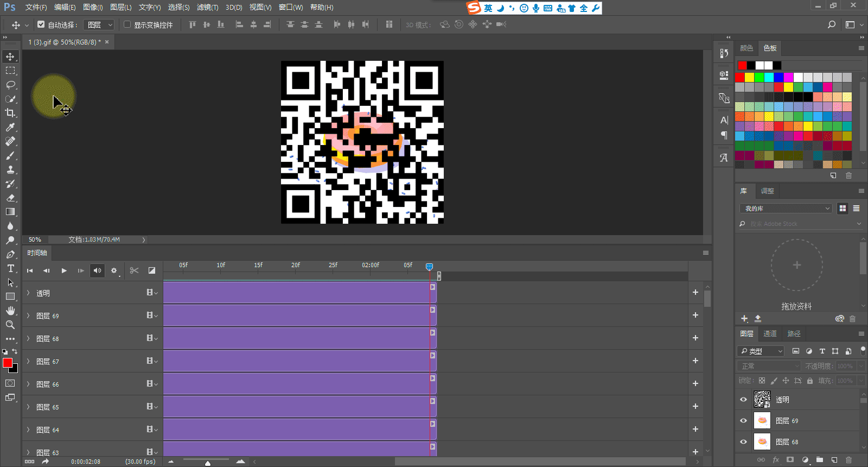Image resolution: width=868 pixels, height=467 pixels.
Task: Select the Eyedropper tool
Action: (10, 127)
